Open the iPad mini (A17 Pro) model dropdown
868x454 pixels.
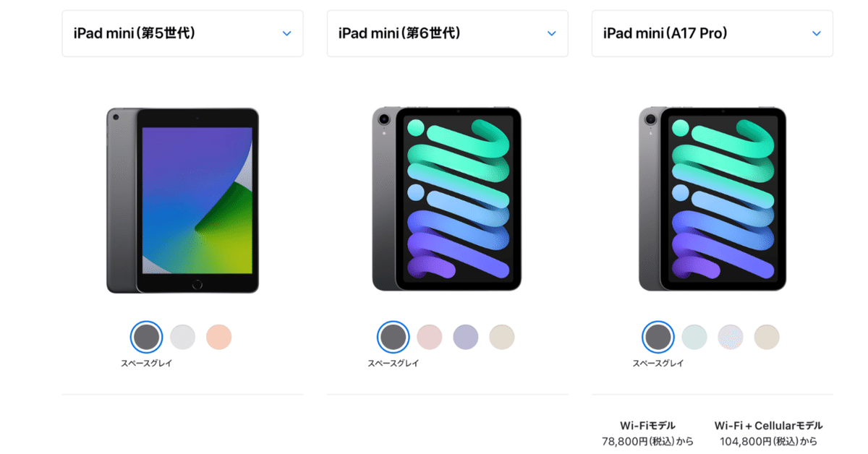[x=712, y=33]
